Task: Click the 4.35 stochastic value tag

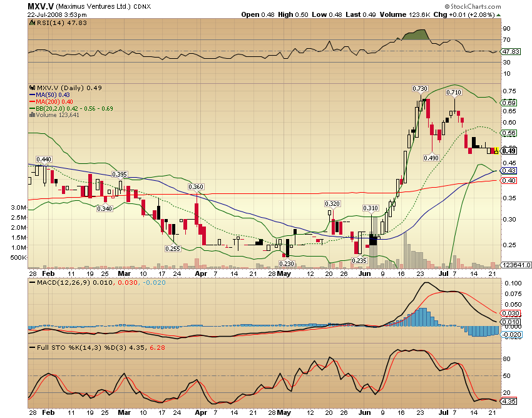Action: [509, 401]
